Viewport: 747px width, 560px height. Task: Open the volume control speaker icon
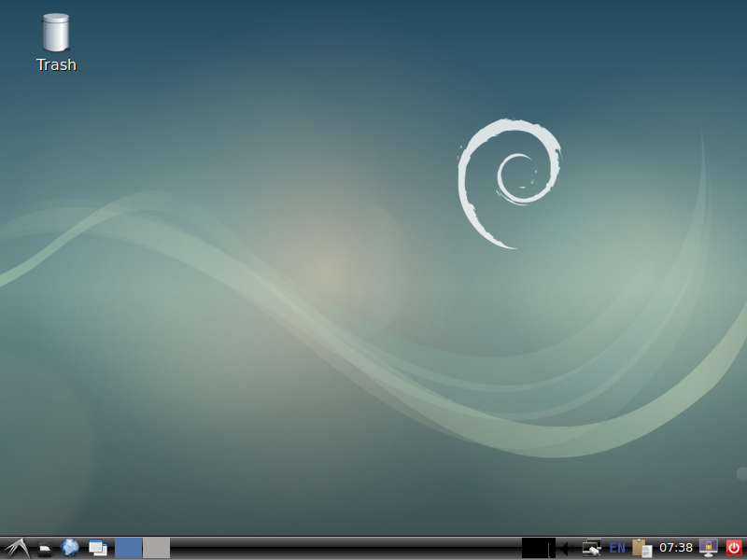coord(563,548)
